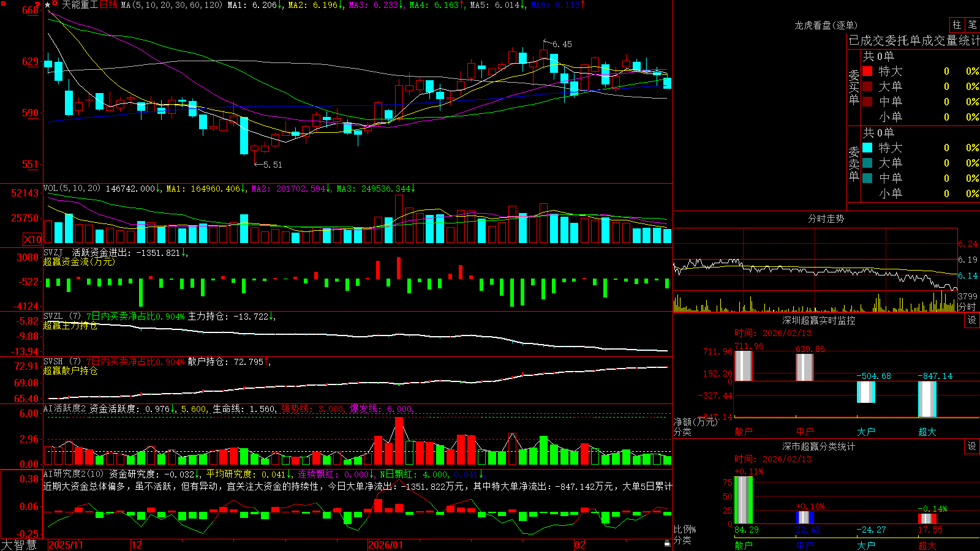
Task: Click the SVSH (7) indicator label
Action: (62, 362)
